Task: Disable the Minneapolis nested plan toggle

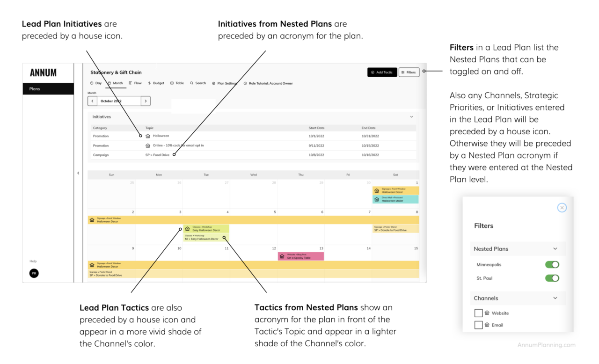Action: 552,264
